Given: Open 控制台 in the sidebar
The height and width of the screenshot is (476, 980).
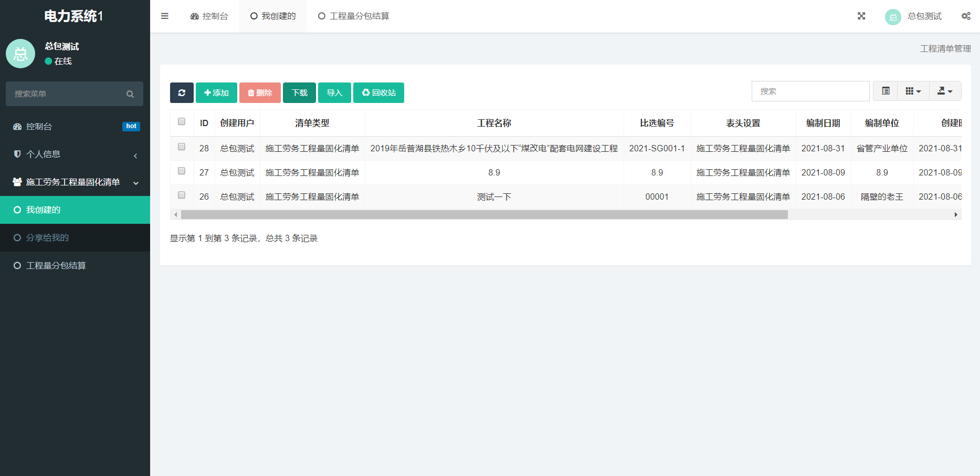Looking at the screenshot, I should point(75,127).
